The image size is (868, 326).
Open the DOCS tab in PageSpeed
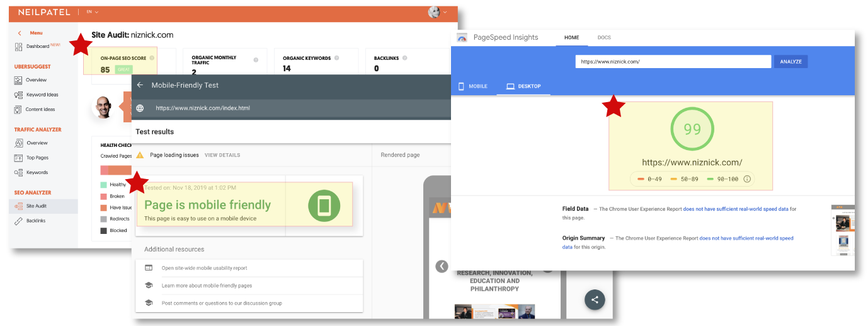(603, 38)
